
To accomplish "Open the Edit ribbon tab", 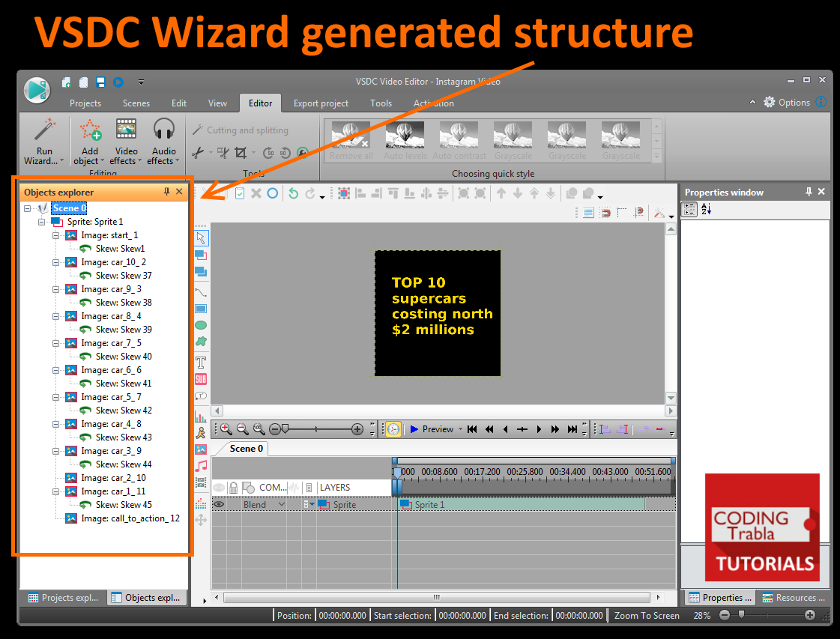I will pos(179,103).
